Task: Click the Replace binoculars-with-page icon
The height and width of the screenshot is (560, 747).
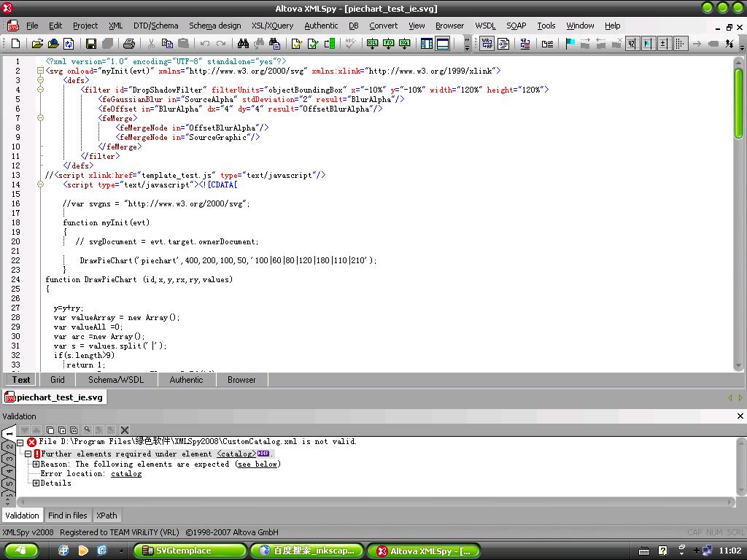Action: (275, 44)
